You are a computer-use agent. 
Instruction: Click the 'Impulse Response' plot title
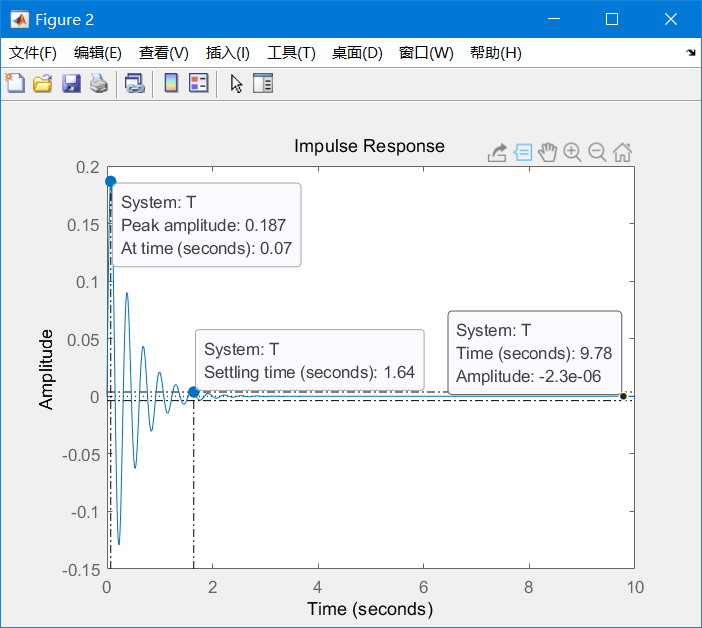tap(369, 146)
